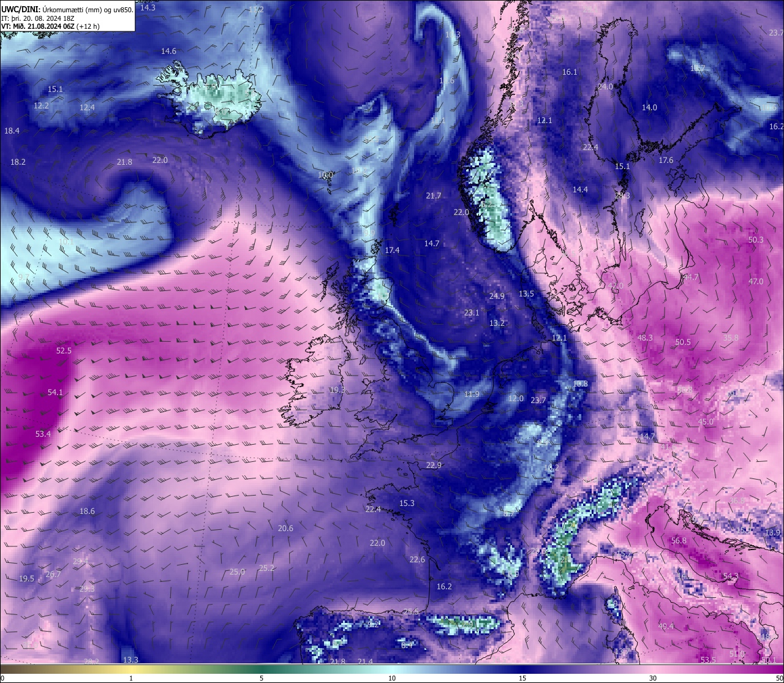Select the 25.0 value in Bay of Biscay

click(x=237, y=572)
